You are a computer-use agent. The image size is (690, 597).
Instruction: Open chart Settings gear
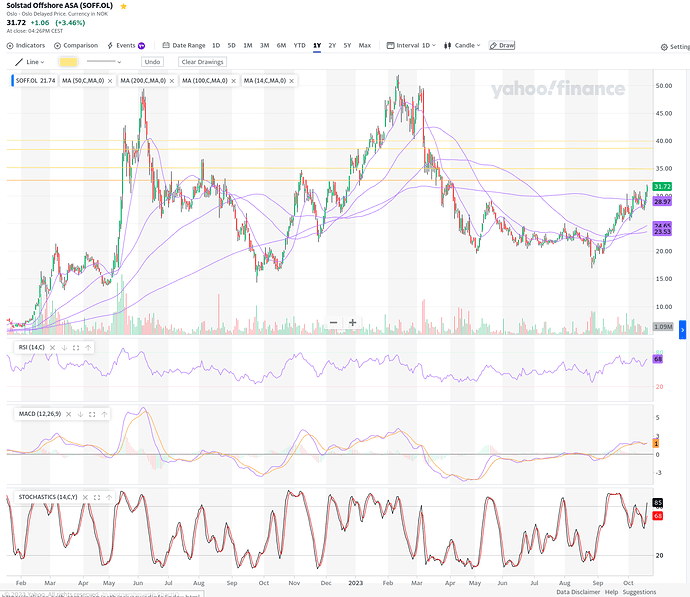pos(675,47)
